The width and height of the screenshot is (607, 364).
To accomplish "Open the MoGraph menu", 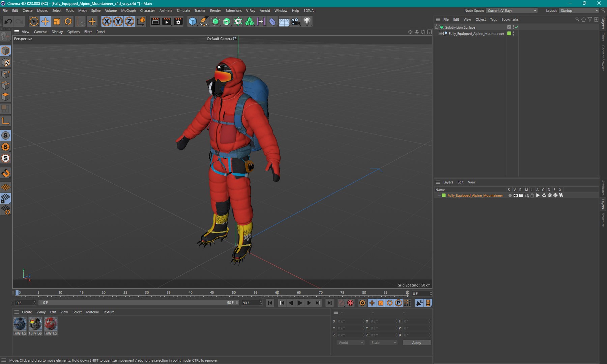I will coord(128,11).
